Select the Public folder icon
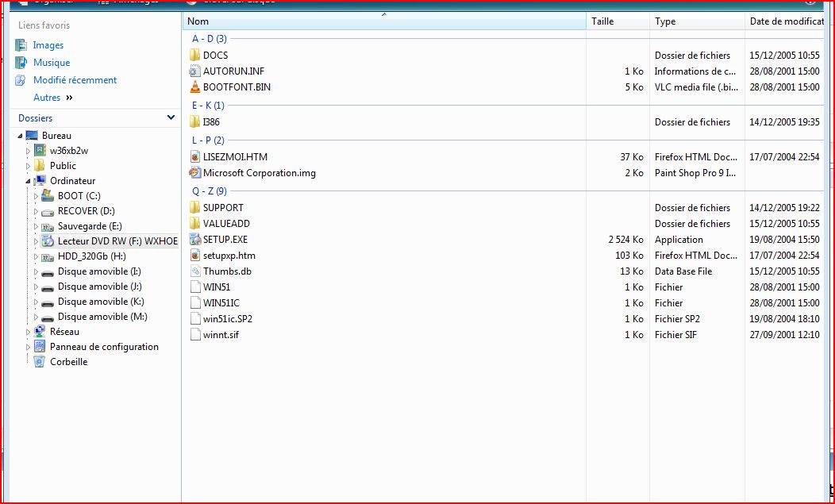835x504 pixels. click(40, 165)
